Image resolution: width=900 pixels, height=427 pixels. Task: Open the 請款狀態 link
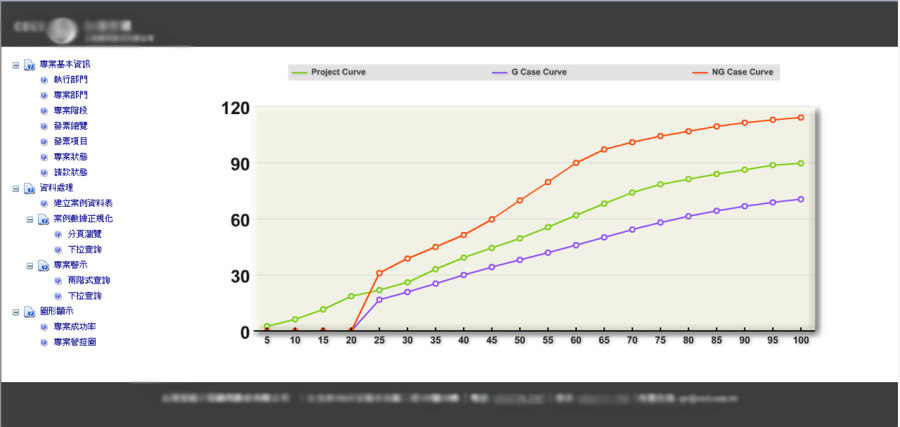(71, 172)
